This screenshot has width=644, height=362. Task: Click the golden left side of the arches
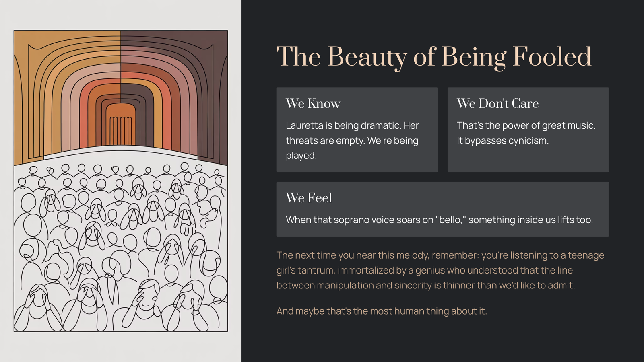click(28, 101)
